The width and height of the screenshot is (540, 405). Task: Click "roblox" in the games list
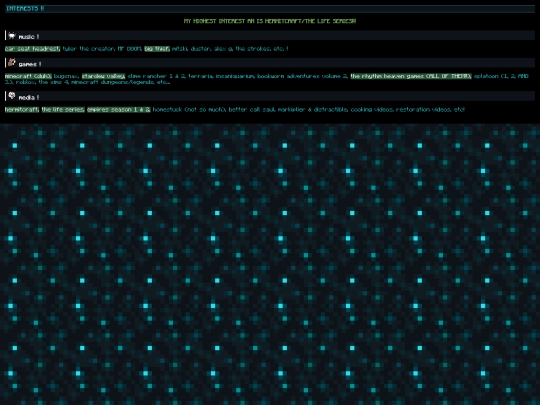point(26,82)
